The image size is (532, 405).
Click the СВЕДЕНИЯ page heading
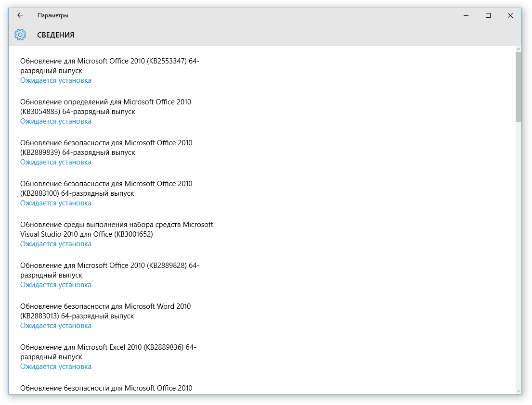(x=56, y=35)
